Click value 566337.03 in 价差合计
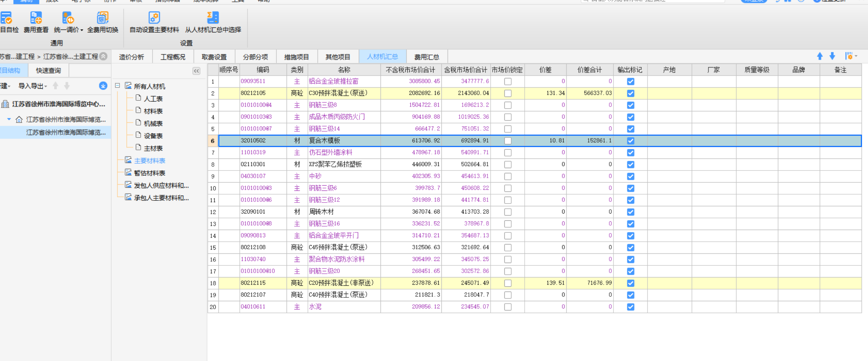 tap(598, 93)
